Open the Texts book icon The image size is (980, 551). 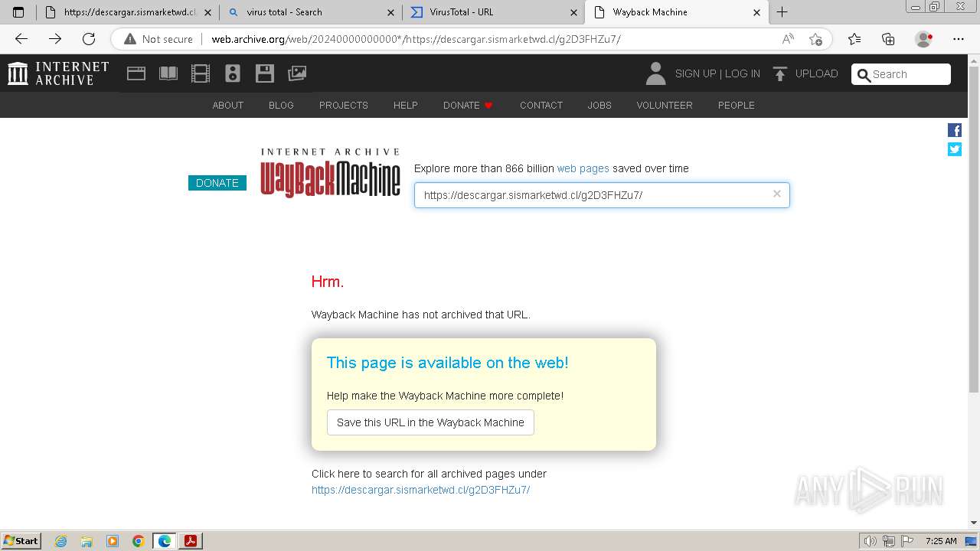click(168, 73)
